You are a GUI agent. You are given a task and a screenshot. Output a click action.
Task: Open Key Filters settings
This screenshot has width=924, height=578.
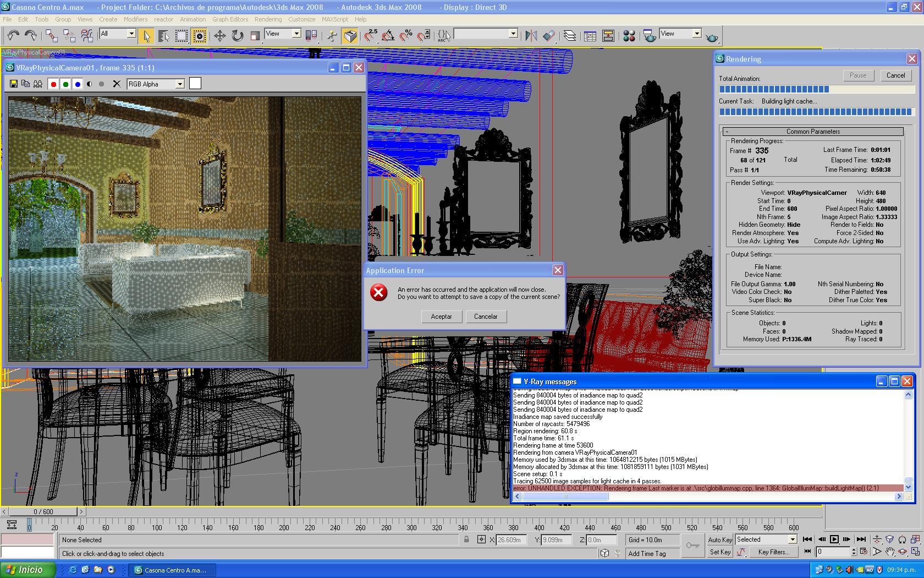click(x=773, y=552)
